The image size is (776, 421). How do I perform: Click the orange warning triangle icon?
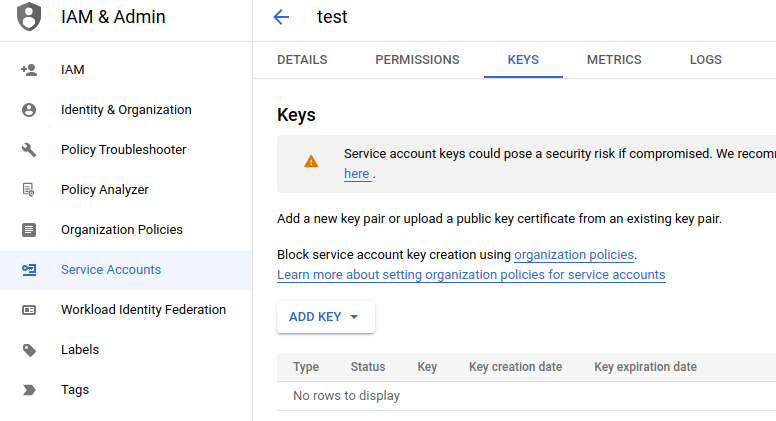(311, 161)
